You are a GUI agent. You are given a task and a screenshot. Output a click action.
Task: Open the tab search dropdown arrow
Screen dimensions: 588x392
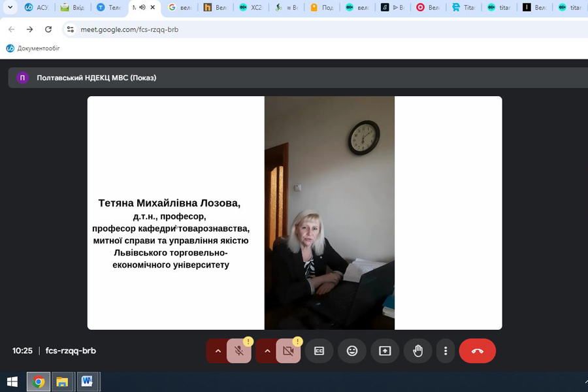pos(10,7)
